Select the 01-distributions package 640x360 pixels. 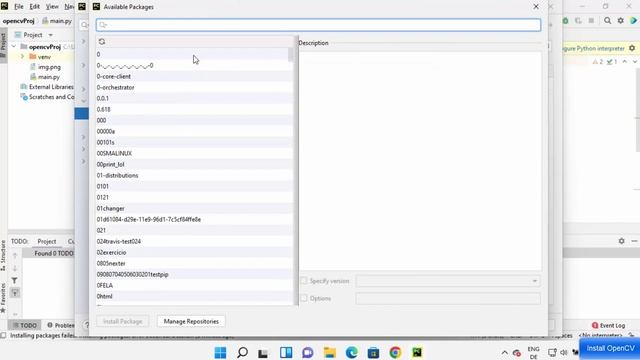[194, 176]
